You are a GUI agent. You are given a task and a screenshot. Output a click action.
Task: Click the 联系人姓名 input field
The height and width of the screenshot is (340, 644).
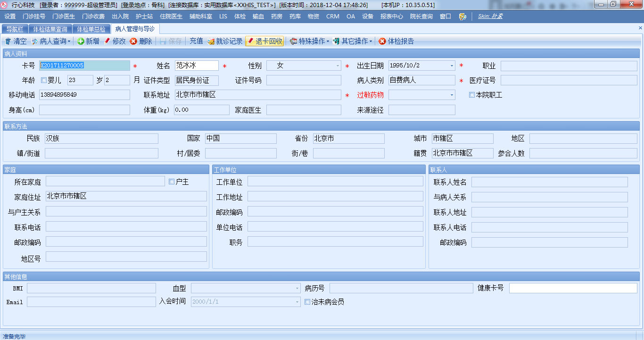pyautogui.click(x=550, y=182)
